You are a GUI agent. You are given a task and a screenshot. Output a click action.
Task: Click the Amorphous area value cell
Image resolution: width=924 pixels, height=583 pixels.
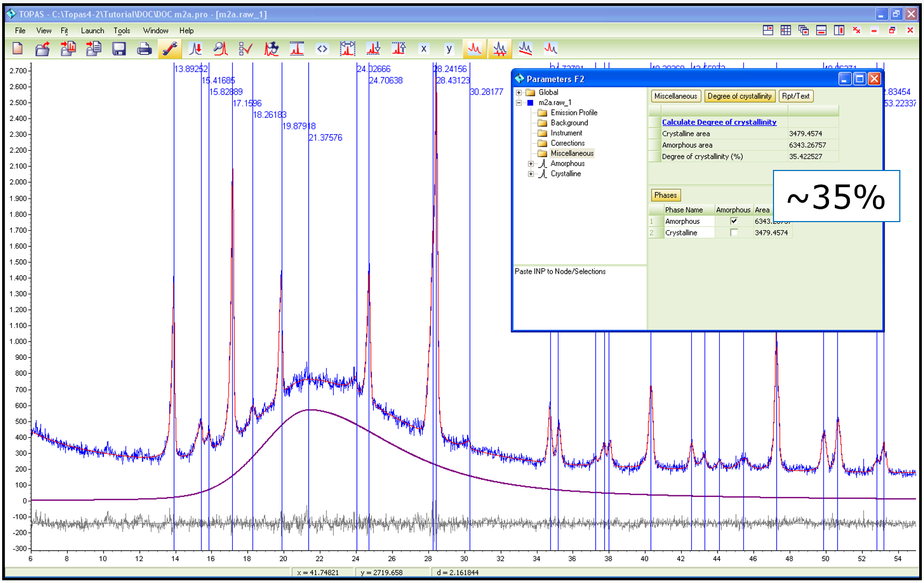tap(812, 145)
